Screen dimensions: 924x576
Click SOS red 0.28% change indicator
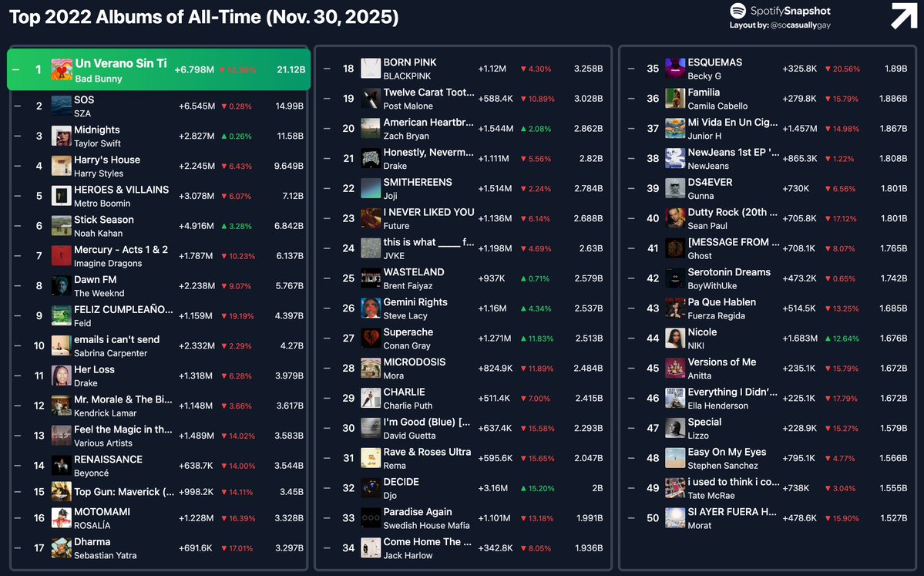pyautogui.click(x=237, y=106)
